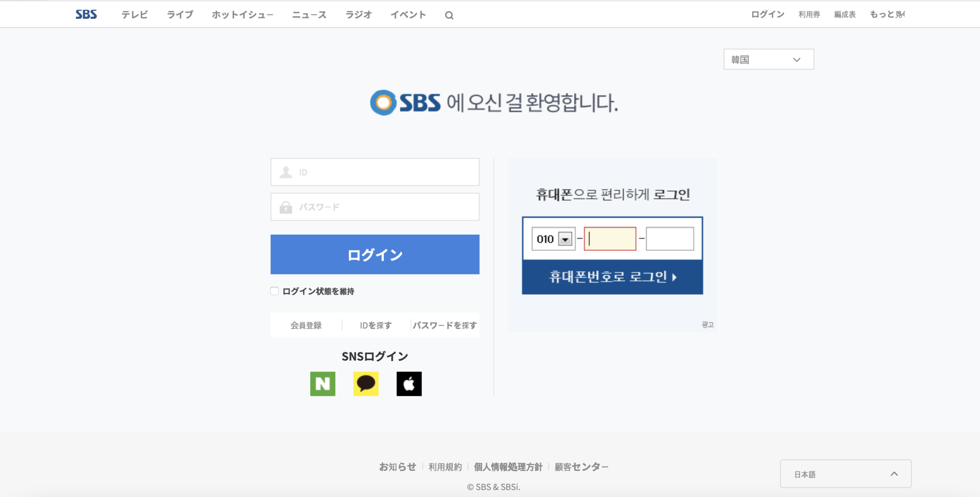980x497 pixels.
Task: Open the 韓国 country dropdown
Action: point(768,59)
